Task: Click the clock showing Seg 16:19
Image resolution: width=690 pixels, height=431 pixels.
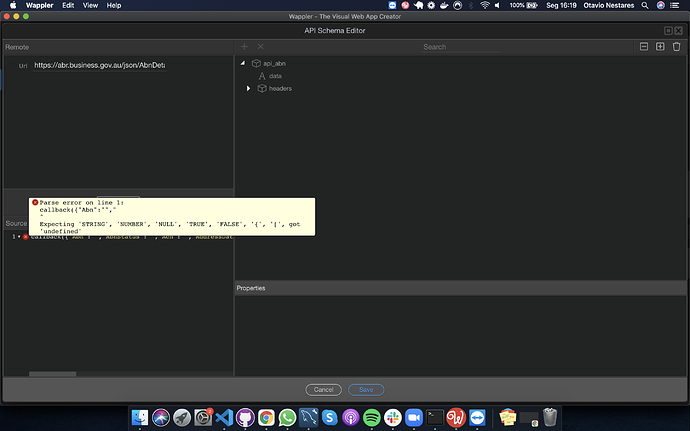Action: tap(561, 5)
